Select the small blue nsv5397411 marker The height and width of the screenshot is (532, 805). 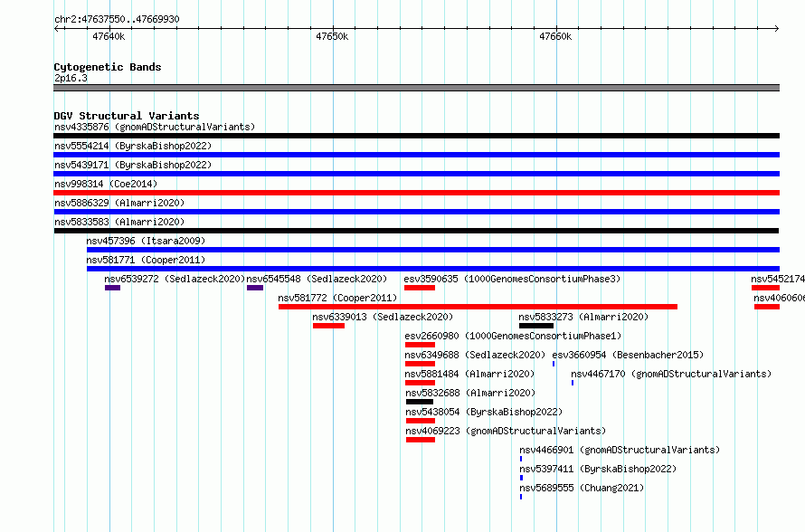click(x=521, y=478)
